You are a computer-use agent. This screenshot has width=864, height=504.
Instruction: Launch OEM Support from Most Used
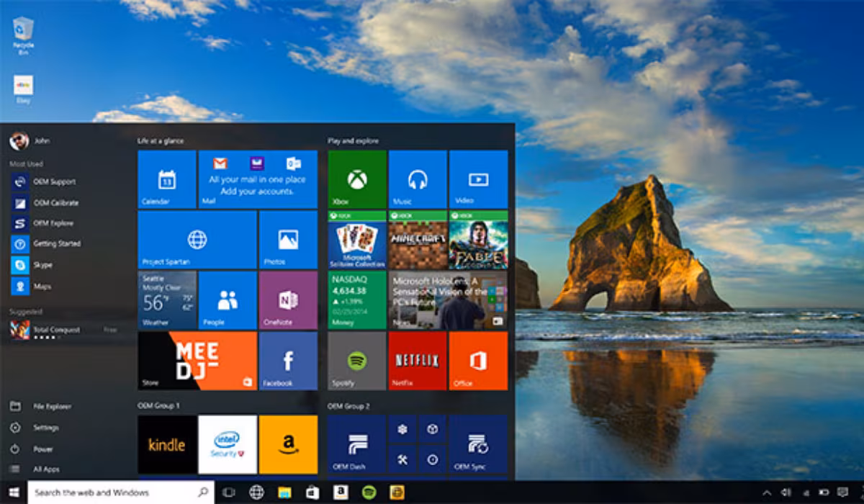click(43, 182)
